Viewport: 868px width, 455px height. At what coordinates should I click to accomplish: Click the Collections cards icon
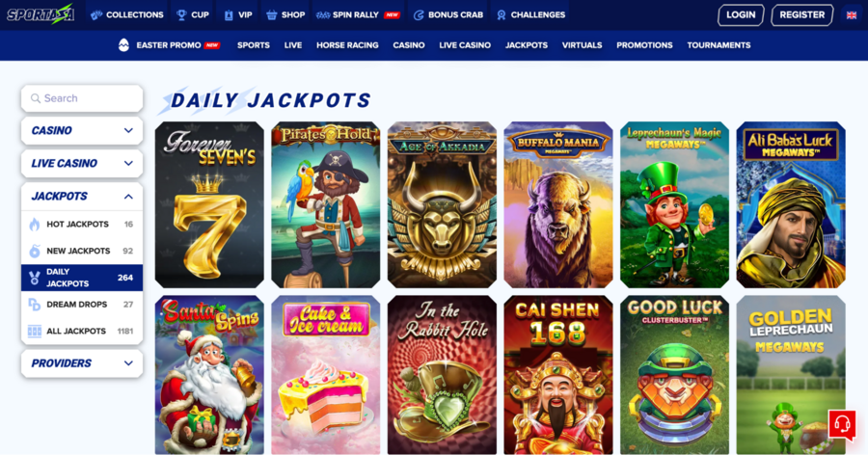96,15
